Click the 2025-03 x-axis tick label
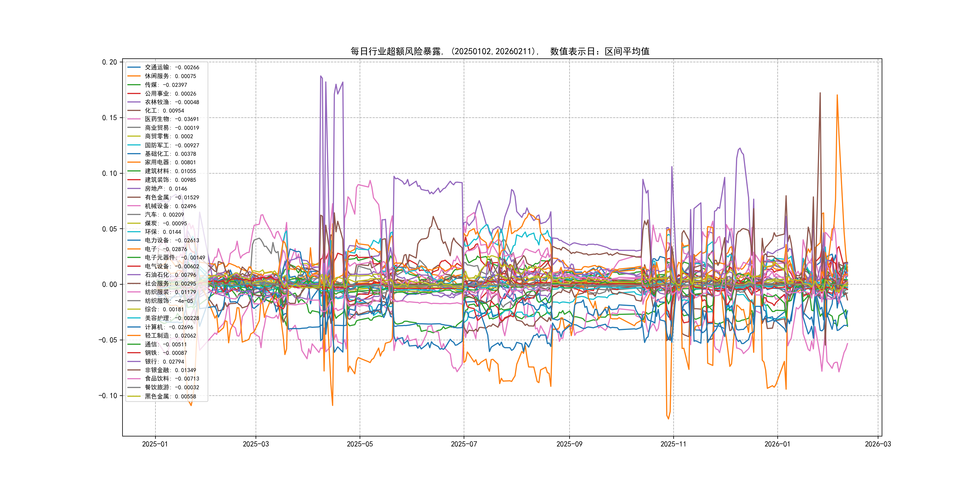Viewport: 980px width, 490px height. click(256, 444)
